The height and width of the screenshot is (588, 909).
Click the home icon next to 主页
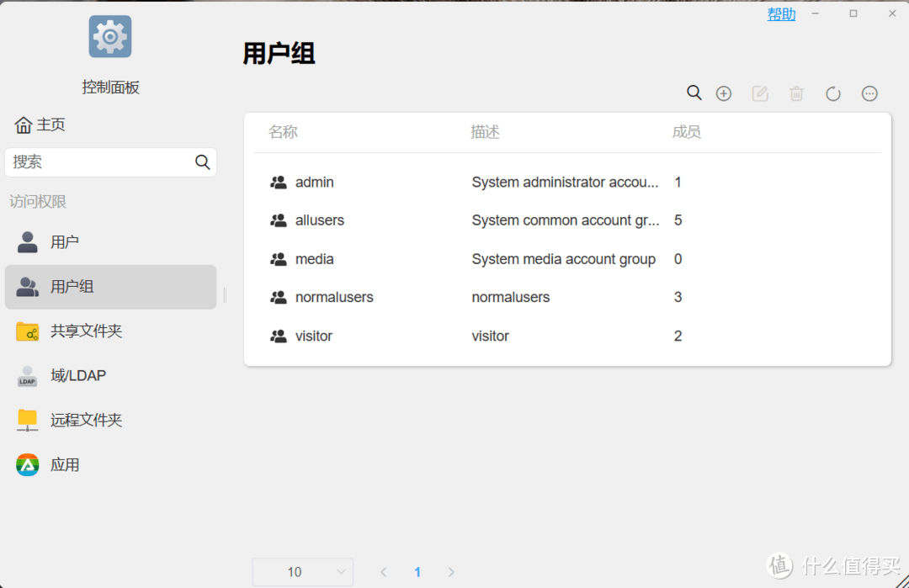click(x=24, y=124)
